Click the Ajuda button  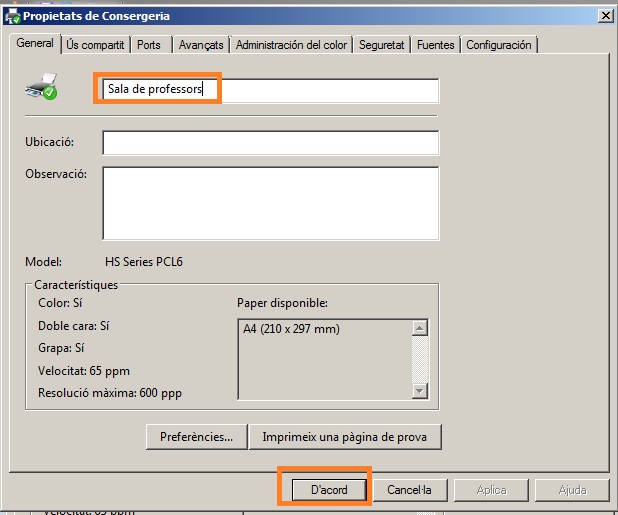[572, 490]
